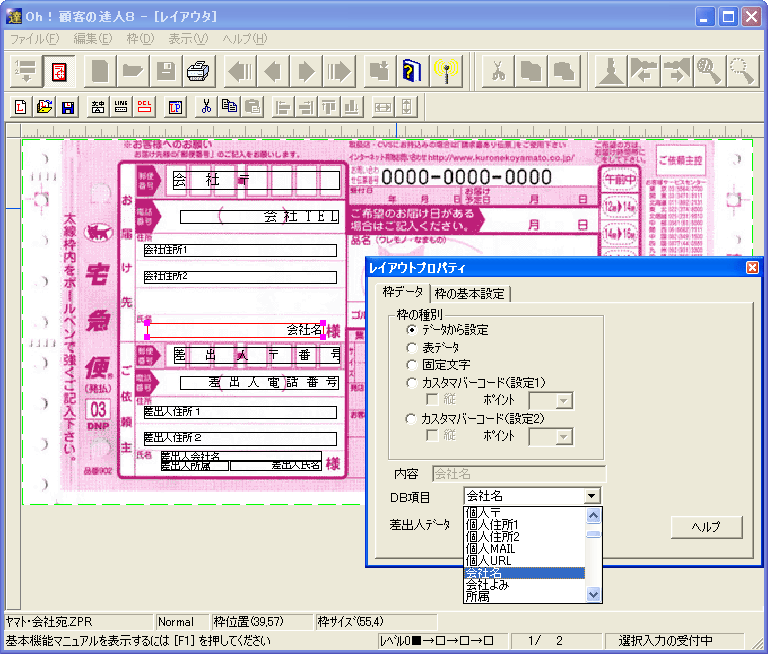This screenshot has height=654, width=768.
Task: Open the help book icon with question mark
Action: point(412,72)
